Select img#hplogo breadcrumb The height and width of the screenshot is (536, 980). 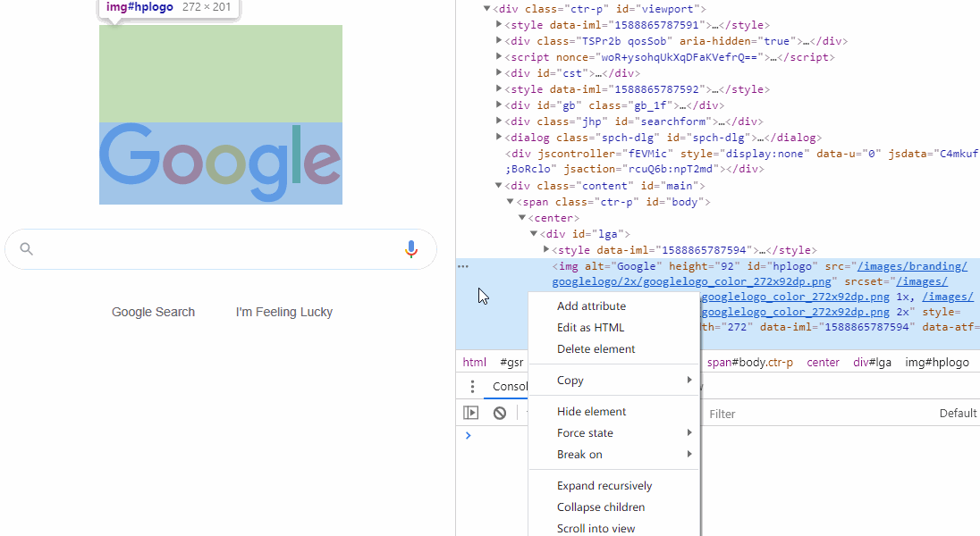click(937, 363)
